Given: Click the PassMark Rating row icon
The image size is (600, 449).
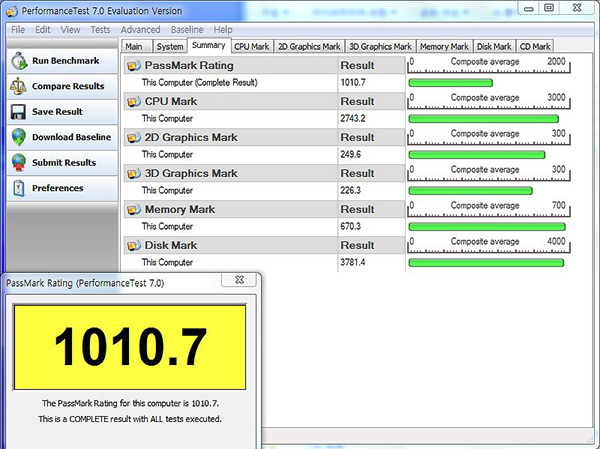Looking at the screenshot, I should tap(134, 65).
